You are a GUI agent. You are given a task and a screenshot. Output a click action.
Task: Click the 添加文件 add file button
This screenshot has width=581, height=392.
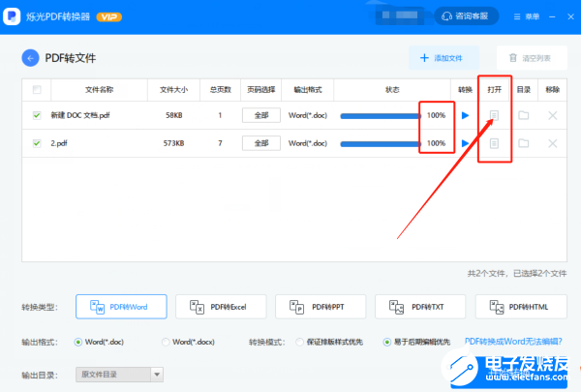click(443, 58)
